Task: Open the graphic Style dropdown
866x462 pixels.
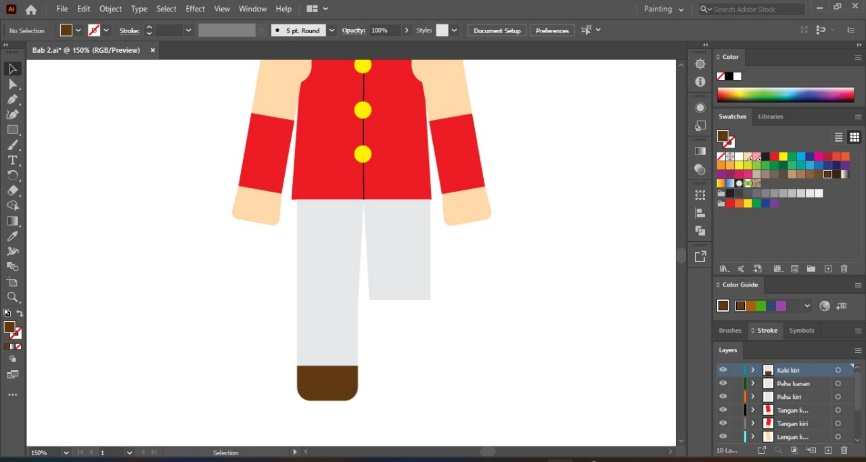Action: (454, 30)
